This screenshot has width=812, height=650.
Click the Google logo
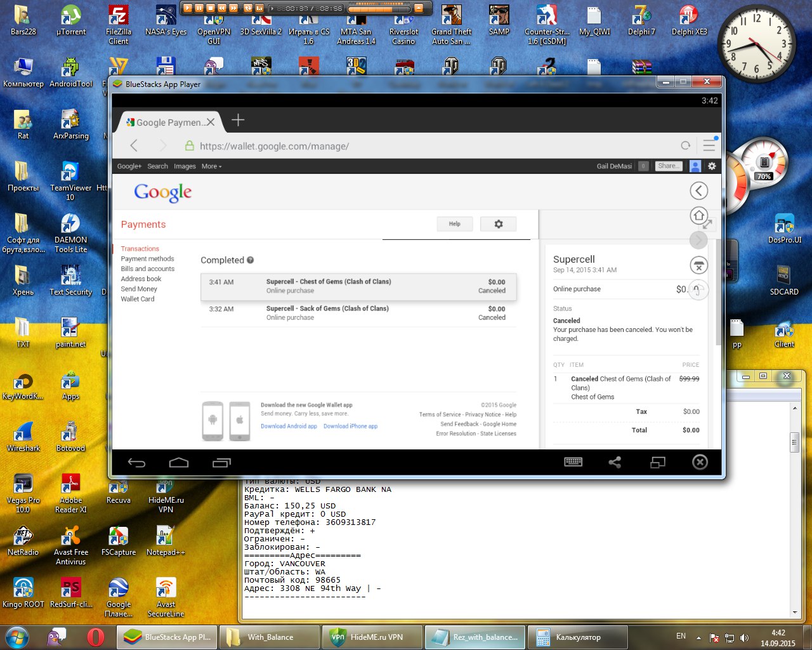(163, 192)
